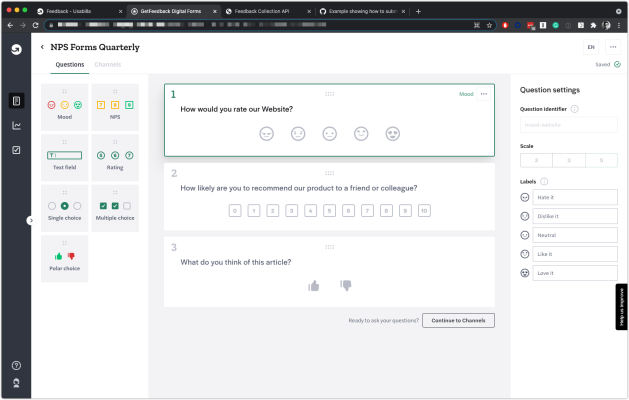Click the thumbs up in question 3
Image resolution: width=629 pixels, height=400 pixels.
(x=314, y=285)
